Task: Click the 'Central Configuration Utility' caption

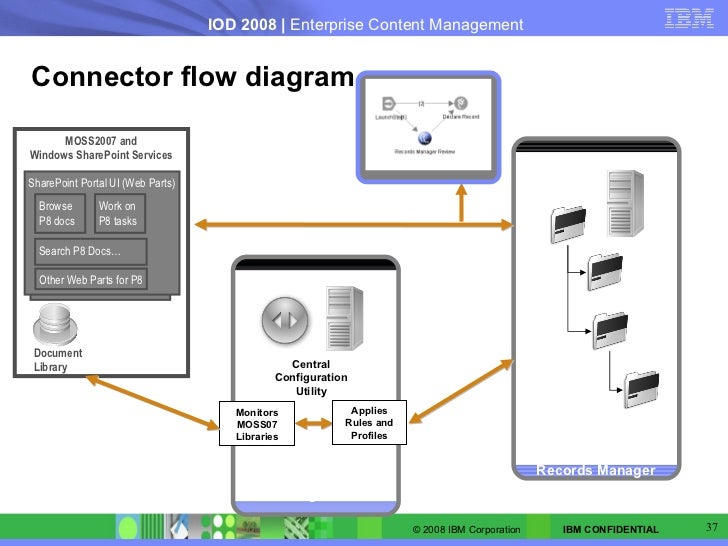Action: coord(311,377)
